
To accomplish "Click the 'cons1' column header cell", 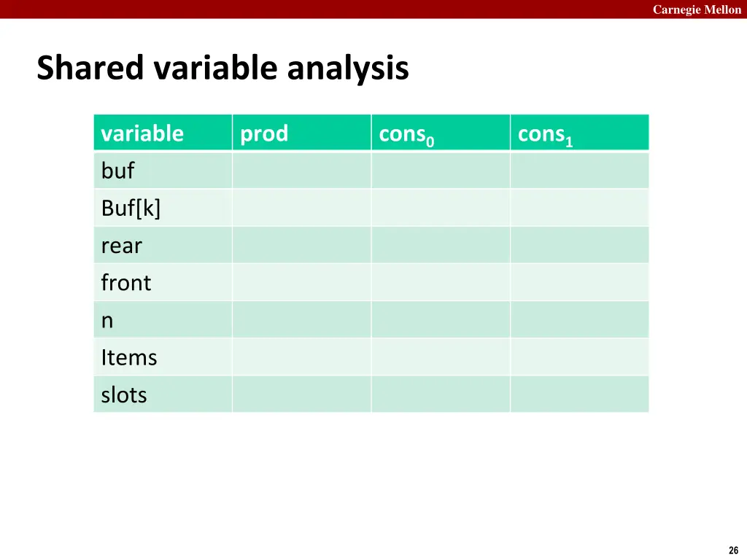I will pyautogui.click(x=579, y=133).
